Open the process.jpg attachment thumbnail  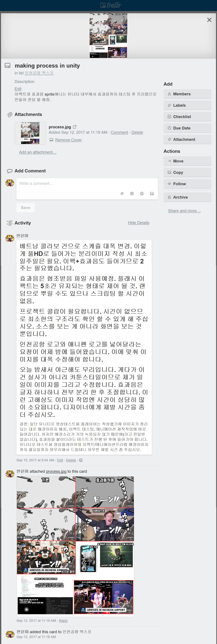click(x=30, y=133)
